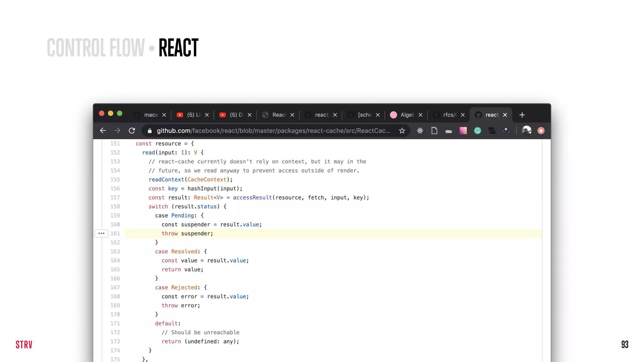Close the 'maca' tab
This screenshot has height=362, width=644.
point(164,115)
